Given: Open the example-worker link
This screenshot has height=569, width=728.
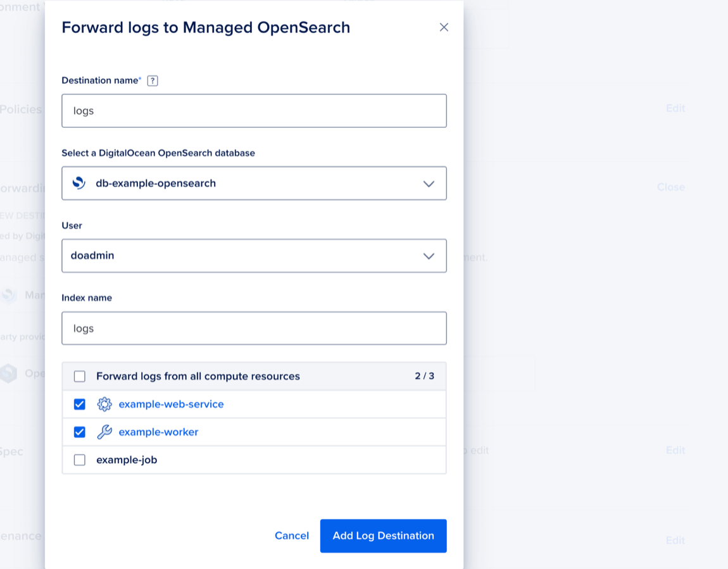Looking at the screenshot, I should 158,432.
